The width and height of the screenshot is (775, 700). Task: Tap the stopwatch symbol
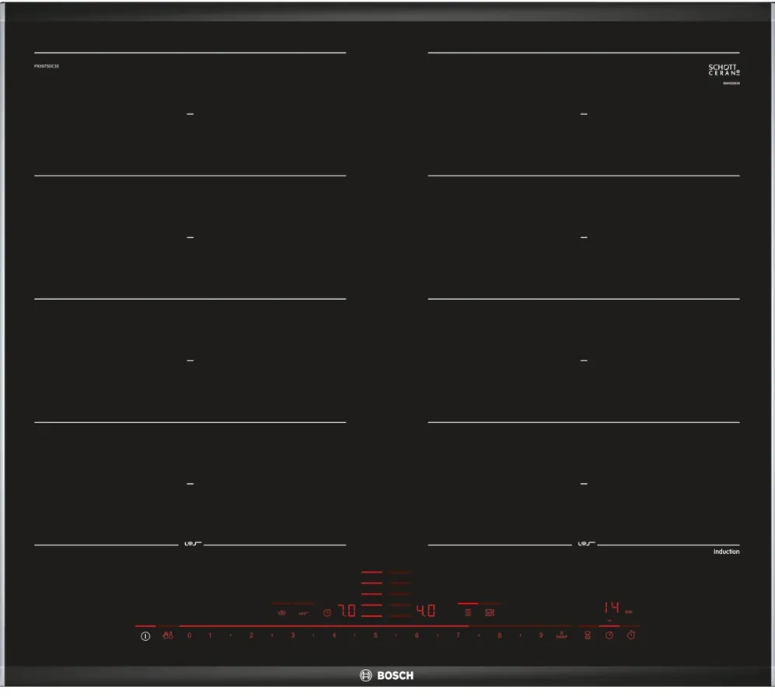coord(631,635)
